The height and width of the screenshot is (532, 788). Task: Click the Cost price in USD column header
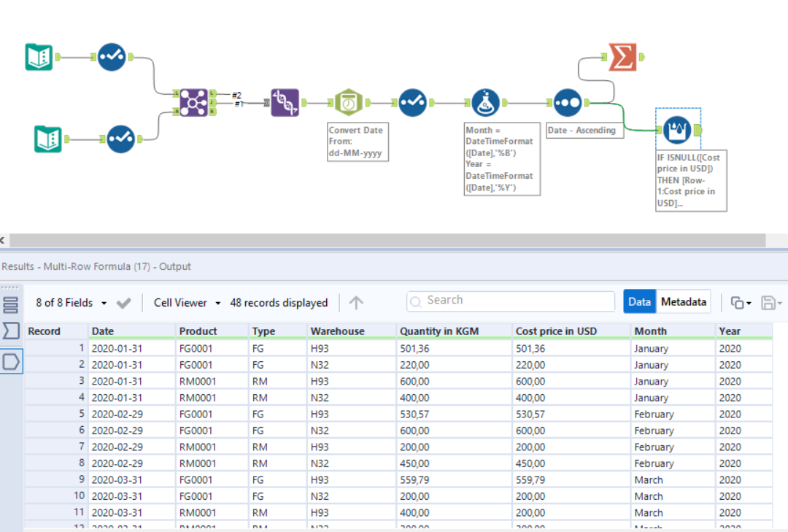pyautogui.click(x=571, y=331)
